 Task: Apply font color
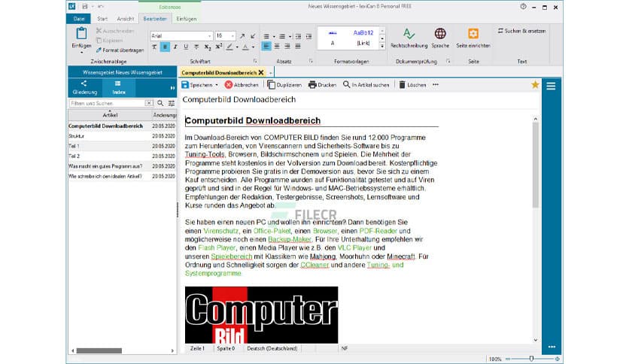[245, 47]
